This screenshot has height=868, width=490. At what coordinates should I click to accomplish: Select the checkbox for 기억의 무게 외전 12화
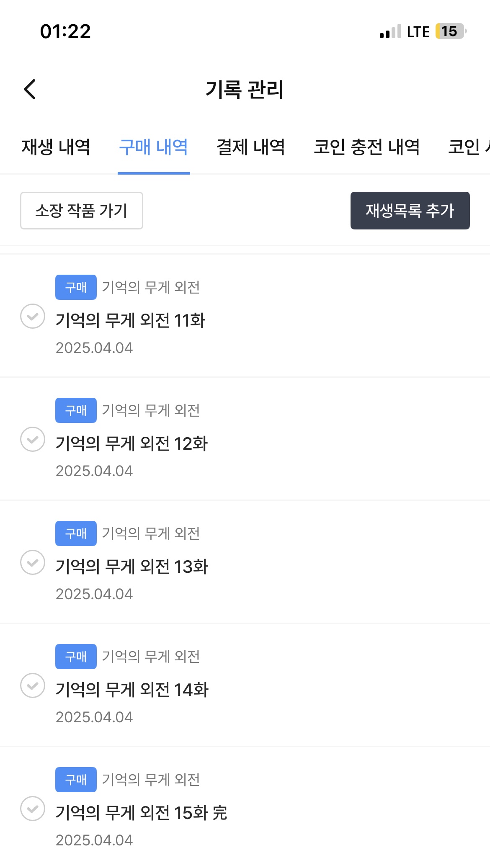click(x=33, y=439)
